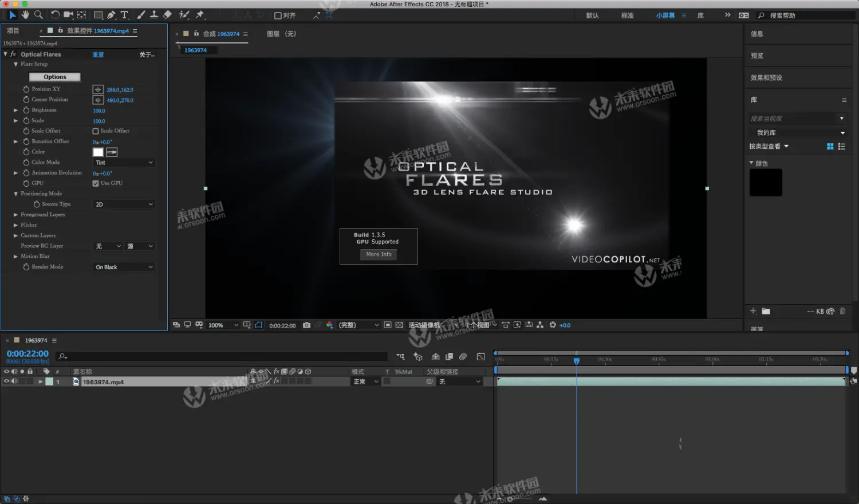Viewport: 859px width, 504px height.
Task: Expand the Motion Blur group
Action: click(x=16, y=257)
